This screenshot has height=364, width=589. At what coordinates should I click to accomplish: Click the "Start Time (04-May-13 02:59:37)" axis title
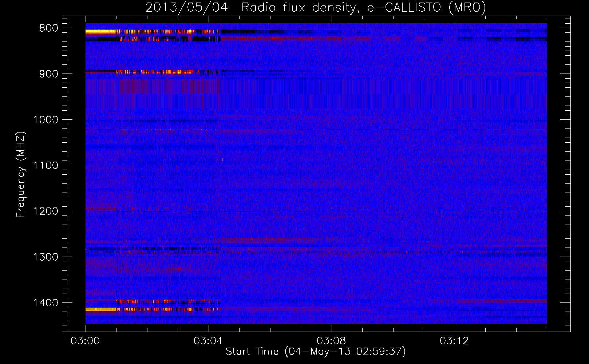coord(316,352)
